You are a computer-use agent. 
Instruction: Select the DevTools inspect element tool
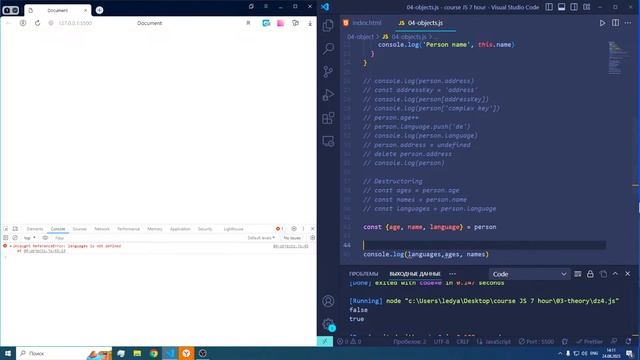pyautogui.click(x=6, y=229)
